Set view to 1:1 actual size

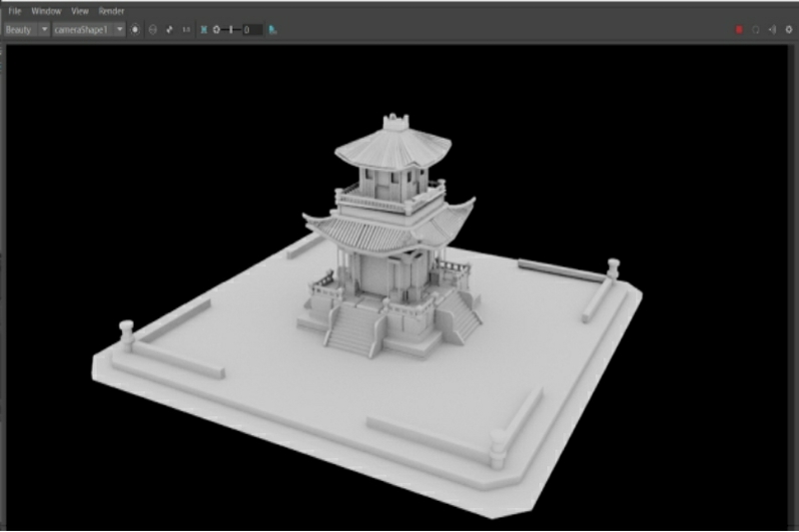tap(186, 30)
